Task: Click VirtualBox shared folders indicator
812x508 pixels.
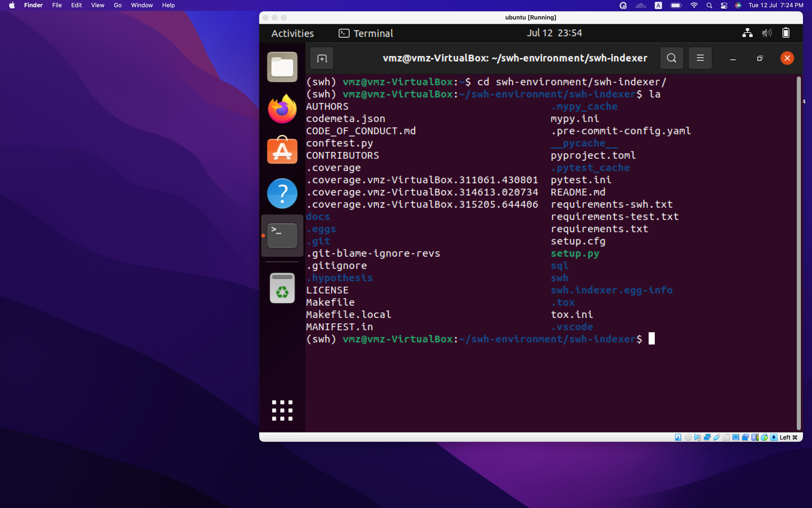Action: (726, 437)
